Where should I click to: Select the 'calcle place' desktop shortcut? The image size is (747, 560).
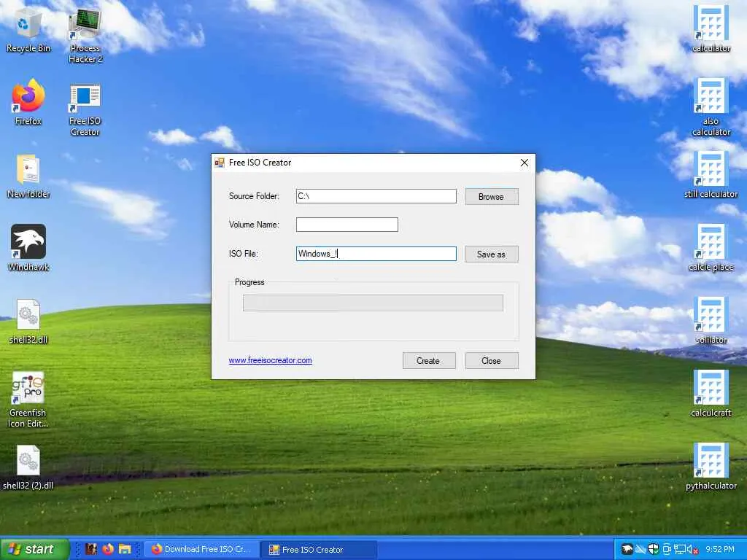coord(711,248)
